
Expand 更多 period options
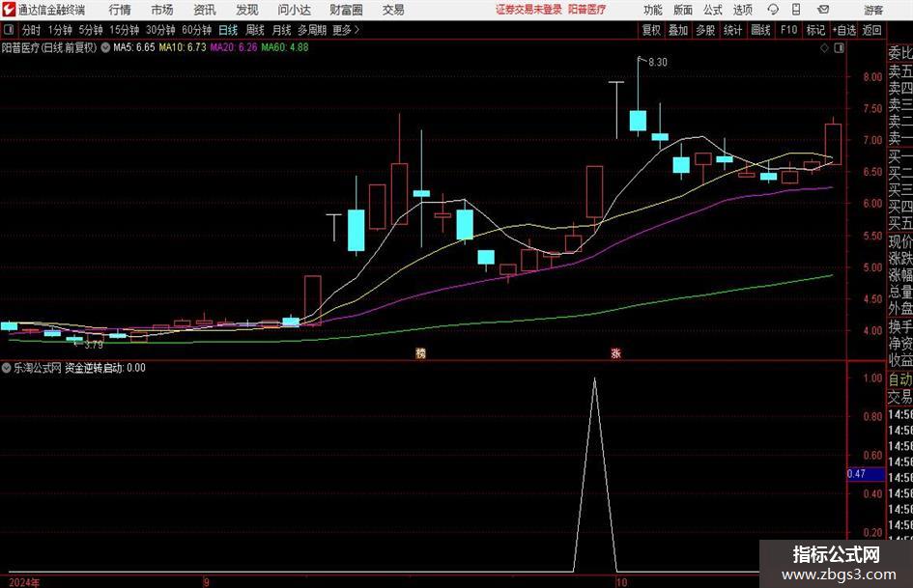[346, 30]
